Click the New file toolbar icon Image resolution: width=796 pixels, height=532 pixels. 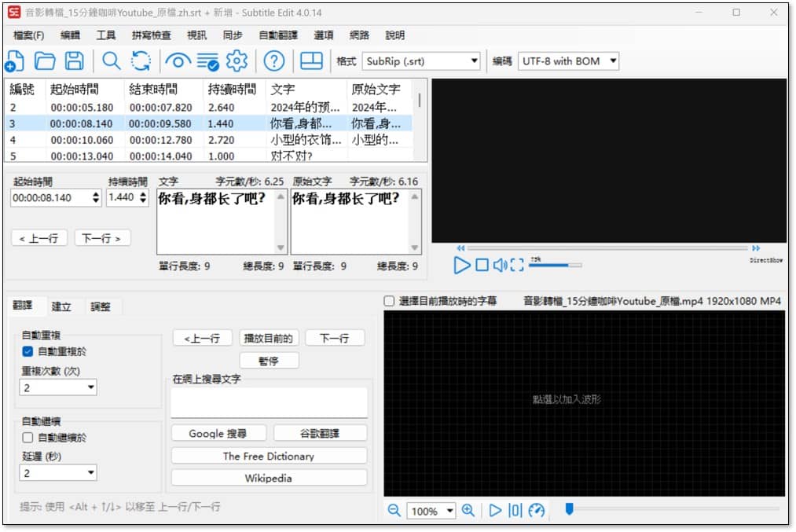pos(15,61)
